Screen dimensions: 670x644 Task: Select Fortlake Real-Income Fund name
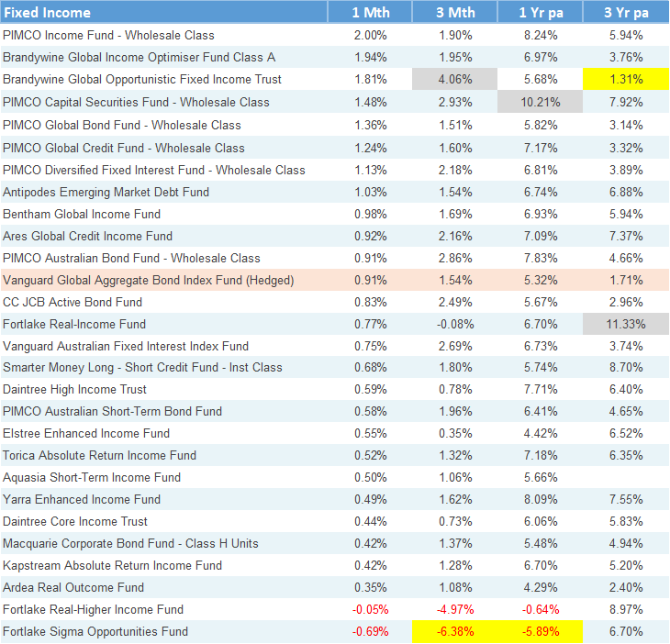tap(74, 324)
